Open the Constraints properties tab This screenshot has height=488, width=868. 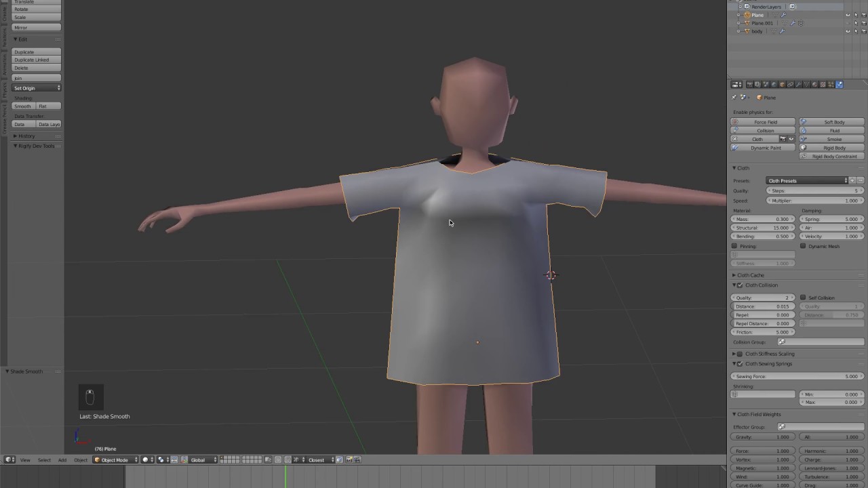pyautogui.click(x=790, y=85)
